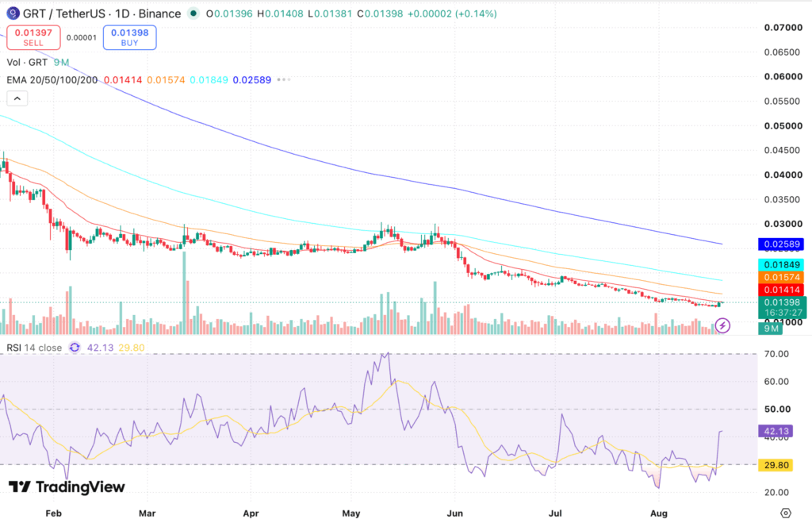The image size is (812, 523).
Task: Open the EMA indicator three-dots menu
Action: tap(284, 80)
